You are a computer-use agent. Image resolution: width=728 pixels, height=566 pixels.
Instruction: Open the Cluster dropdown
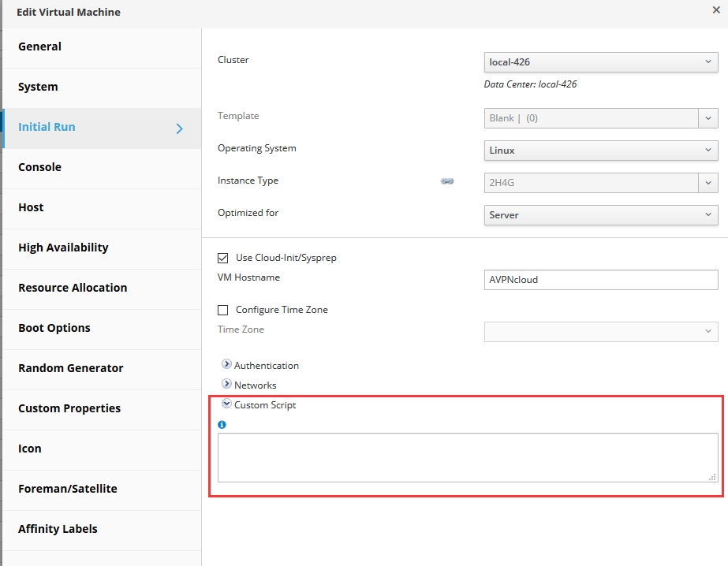click(600, 62)
